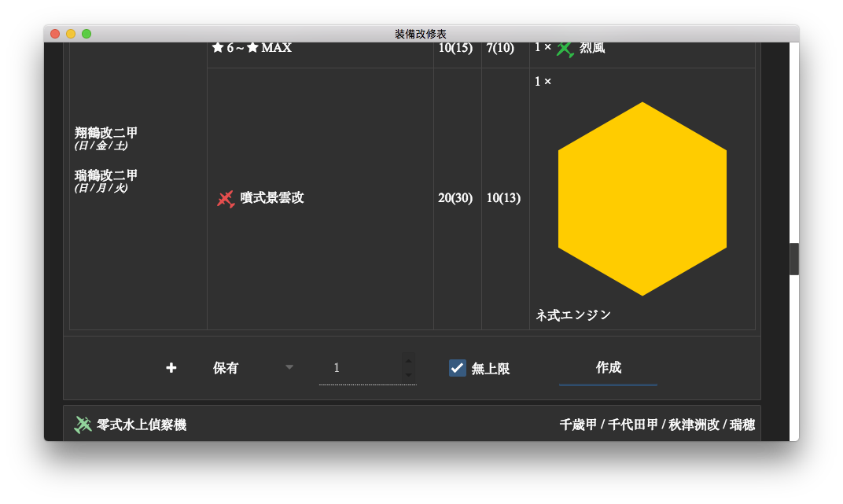Click the red 噴式景雲改 jet aircraft icon
This screenshot has height=504, width=843.
tap(225, 198)
